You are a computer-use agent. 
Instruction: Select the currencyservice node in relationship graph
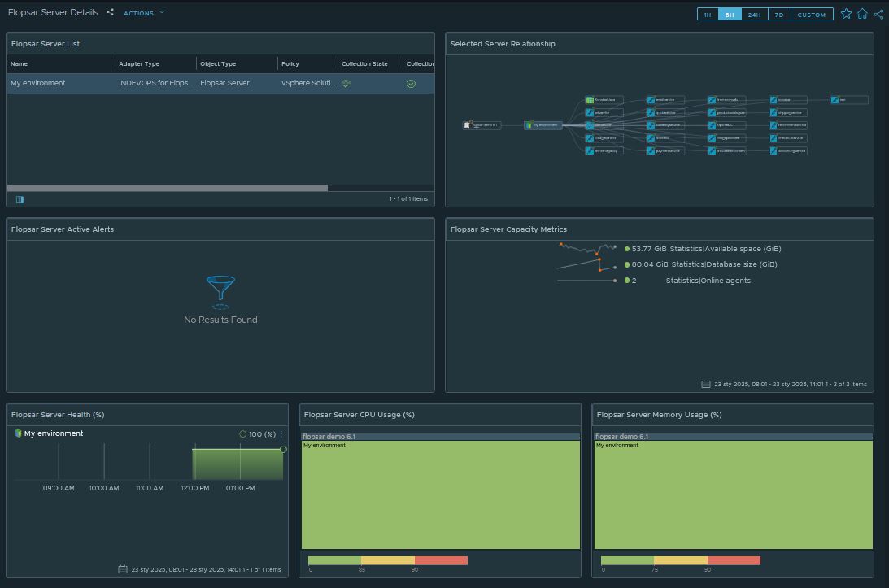click(665, 125)
